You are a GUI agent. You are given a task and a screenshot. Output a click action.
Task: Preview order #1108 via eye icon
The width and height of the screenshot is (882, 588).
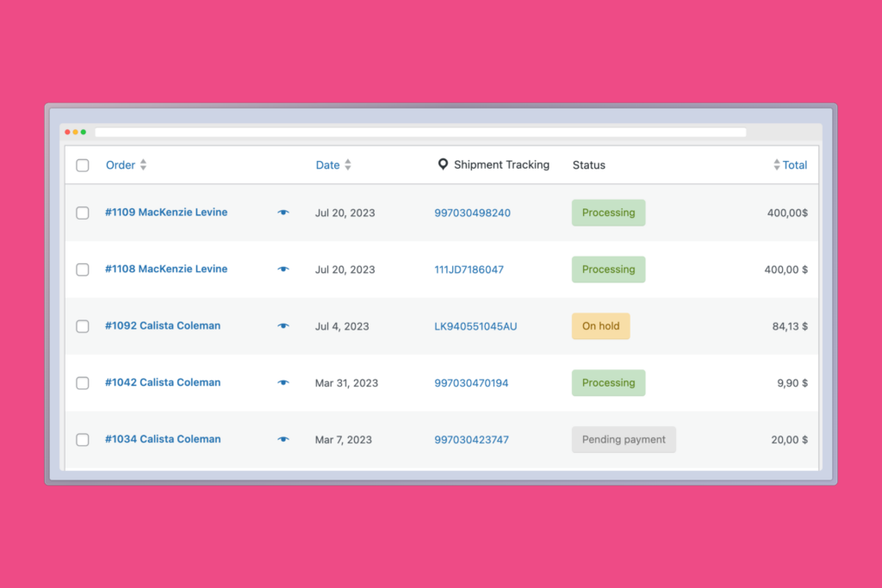coord(283,269)
